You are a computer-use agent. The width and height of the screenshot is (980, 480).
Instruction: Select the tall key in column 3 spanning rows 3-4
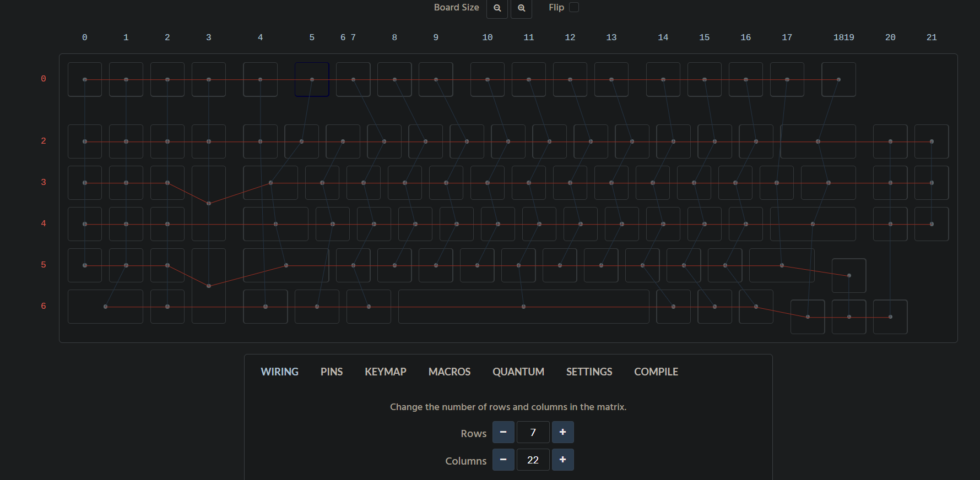(209, 204)
